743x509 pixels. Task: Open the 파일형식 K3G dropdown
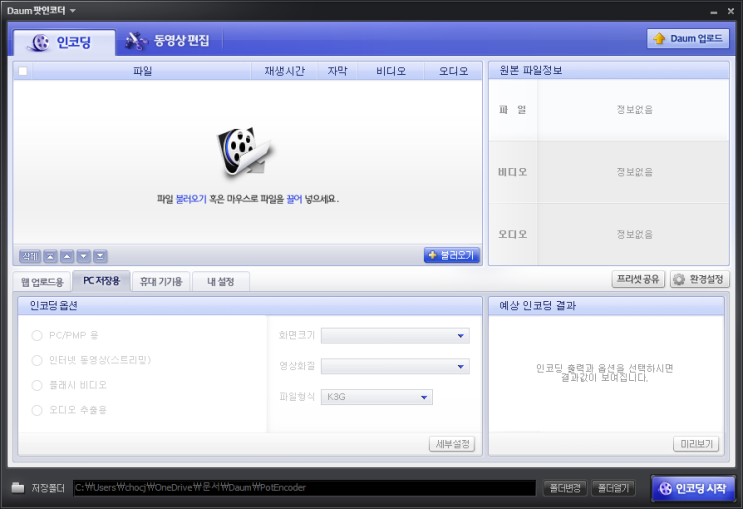[x=377, y=397]
